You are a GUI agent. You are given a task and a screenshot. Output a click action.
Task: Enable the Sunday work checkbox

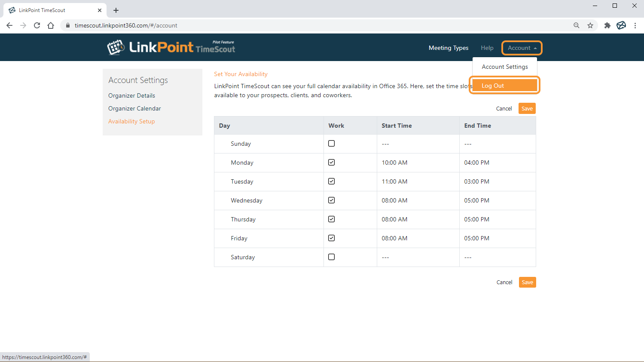click(331, 144)
